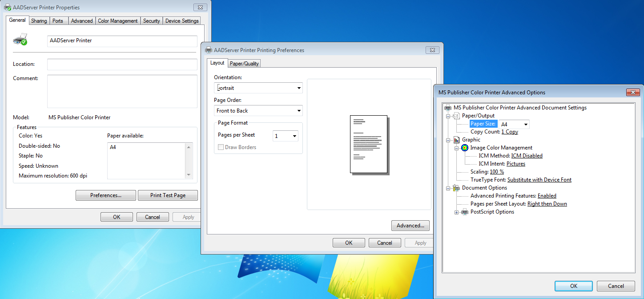Collapse the Image Color Management node
The width and height of the screenshot is (644, 299).
456,148
